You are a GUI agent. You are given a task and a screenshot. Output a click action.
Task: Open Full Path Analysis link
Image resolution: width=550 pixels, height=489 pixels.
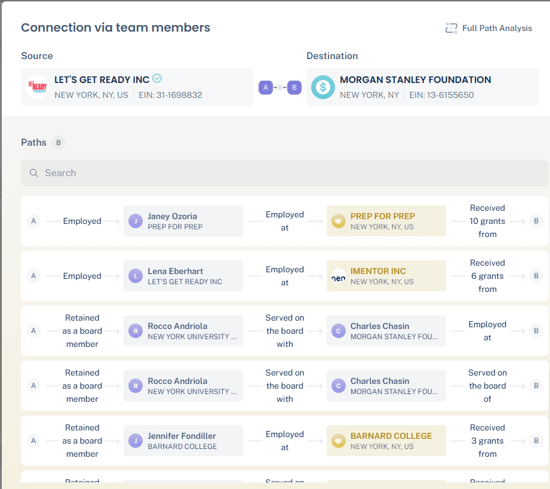coord(488,28)
